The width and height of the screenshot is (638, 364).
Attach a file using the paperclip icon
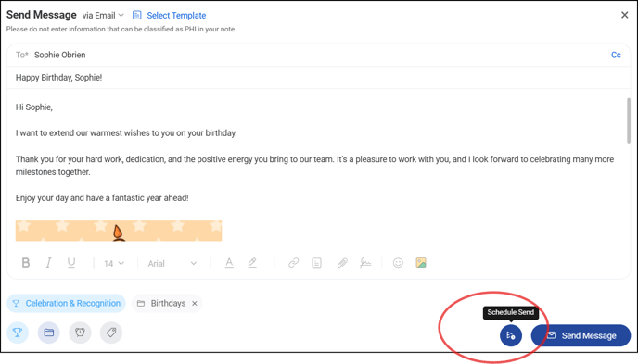pyautogui.click(x=342, y=263)
